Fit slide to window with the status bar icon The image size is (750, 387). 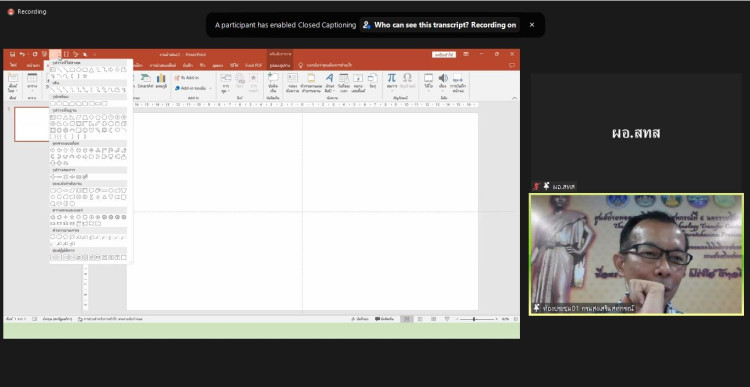point(516,319)
